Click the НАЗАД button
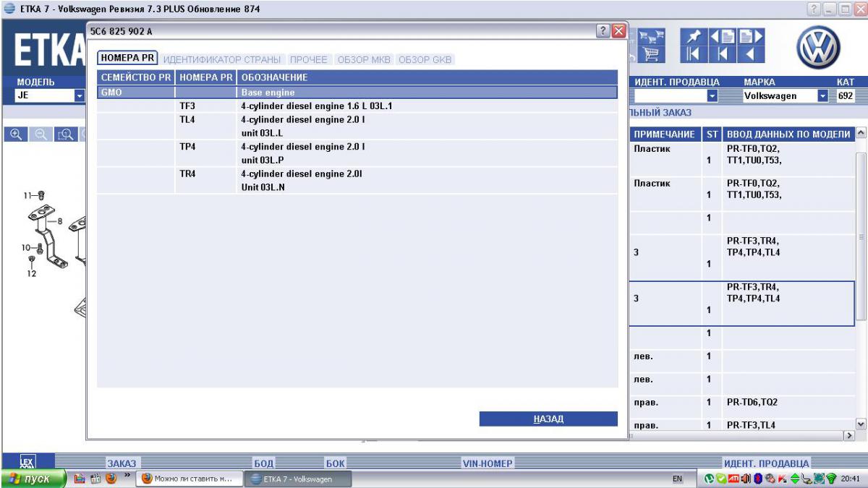The width and height of the screenshot is (868, 488). point(548,419)
